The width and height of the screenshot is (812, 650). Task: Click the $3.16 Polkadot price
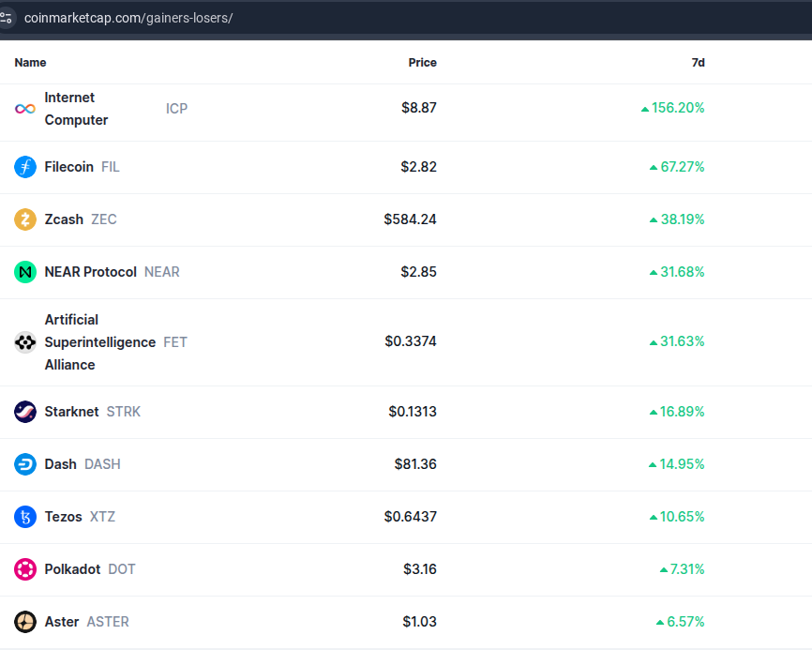click(420, 569)
